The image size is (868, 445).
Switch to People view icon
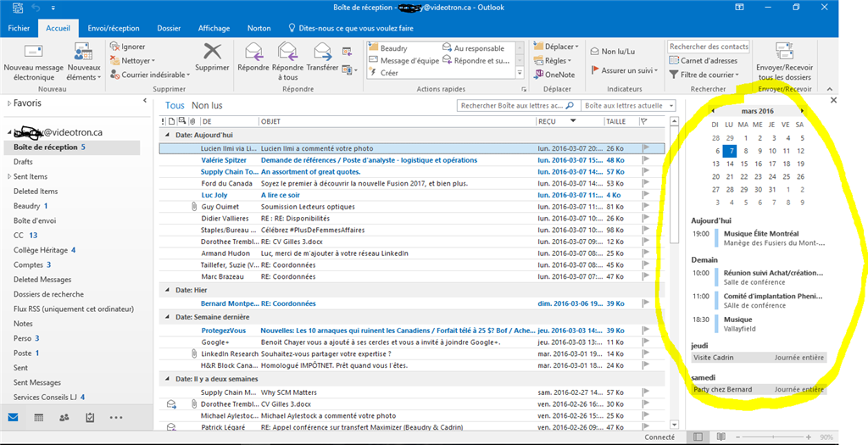click(64, 418)
